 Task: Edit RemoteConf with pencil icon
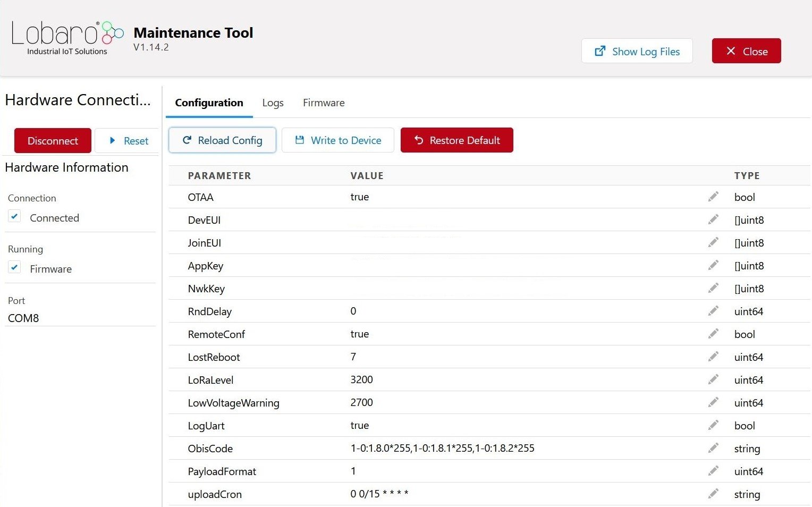tap(713, 334)
